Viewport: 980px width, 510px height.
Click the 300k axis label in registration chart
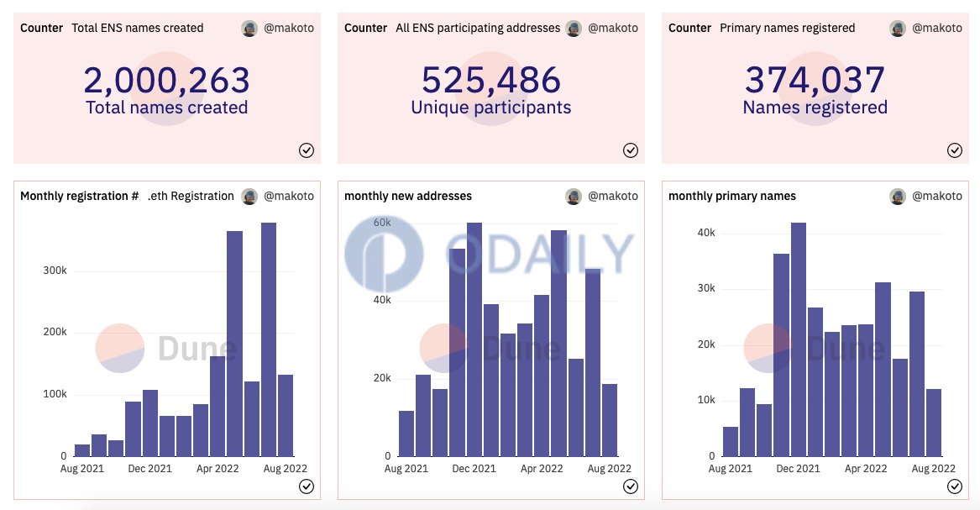55,271
